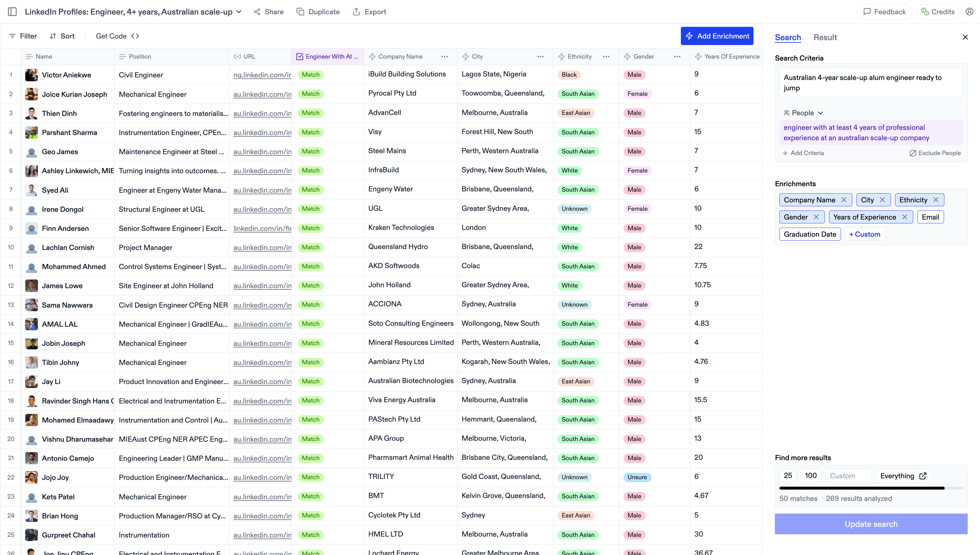This screenshot has width=980, height=555.
Task: Click the Female tag for Ashley Linkewich
Action: [x=637, y=170]
